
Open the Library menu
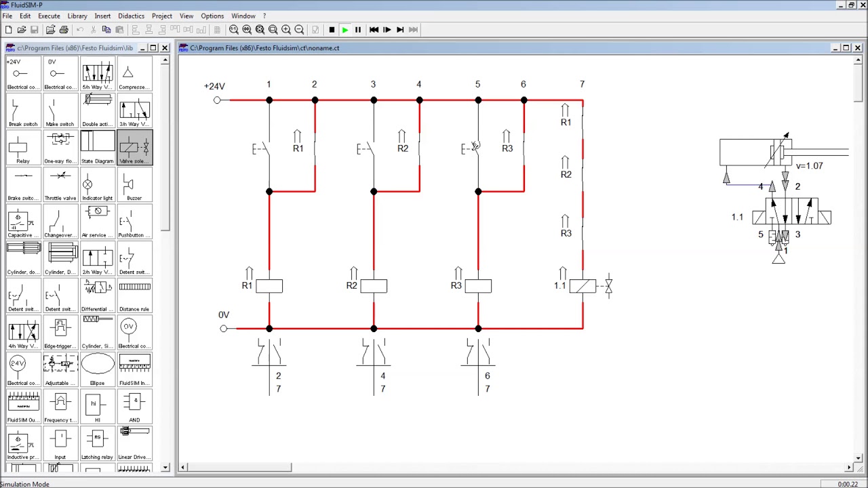tap(77, 16)
